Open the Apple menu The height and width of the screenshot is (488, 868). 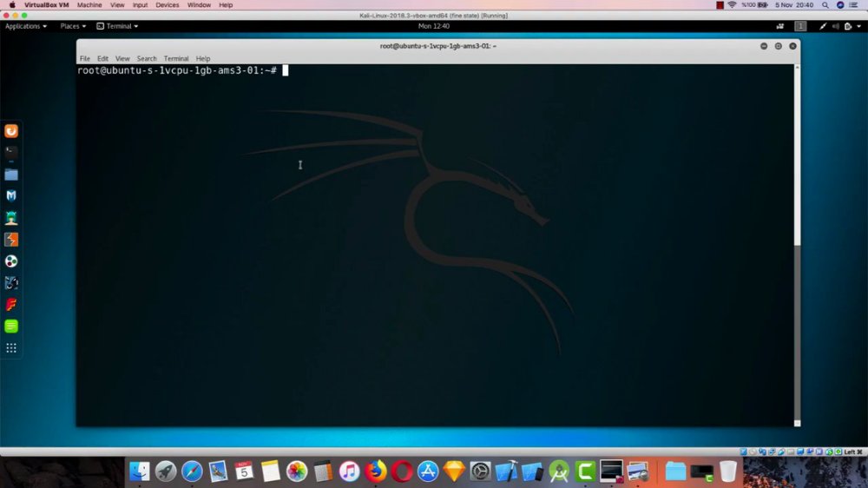point(12,5)
